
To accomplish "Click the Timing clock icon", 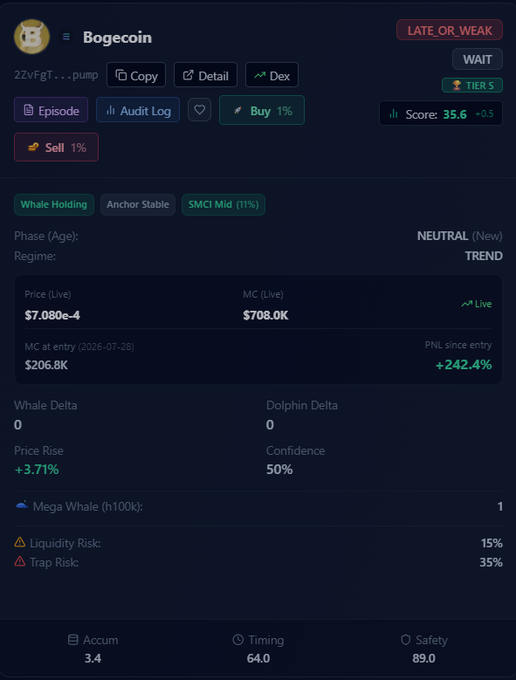I will [x=238, y=640].
